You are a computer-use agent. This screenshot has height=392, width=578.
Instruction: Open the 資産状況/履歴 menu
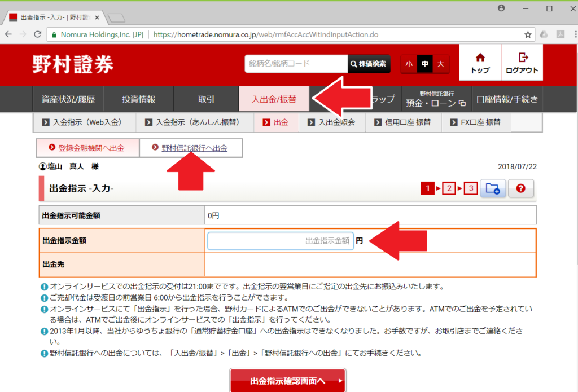(68, 99)
